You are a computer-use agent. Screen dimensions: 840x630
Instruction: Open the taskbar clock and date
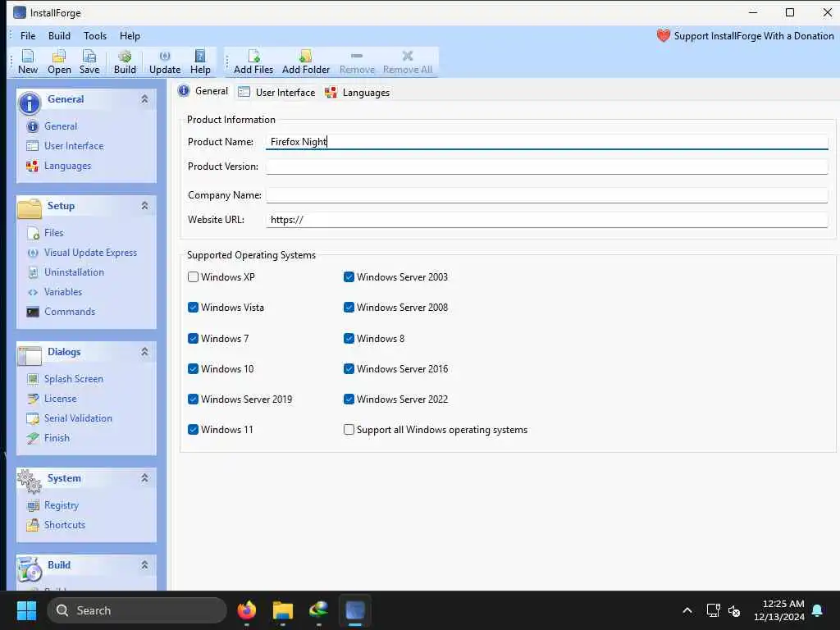779,610
